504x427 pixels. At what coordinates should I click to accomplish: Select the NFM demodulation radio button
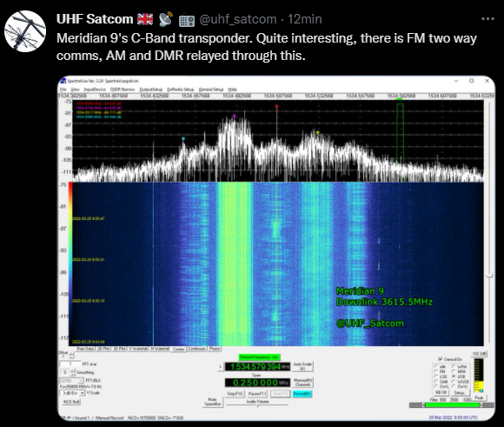pos(454,371)
